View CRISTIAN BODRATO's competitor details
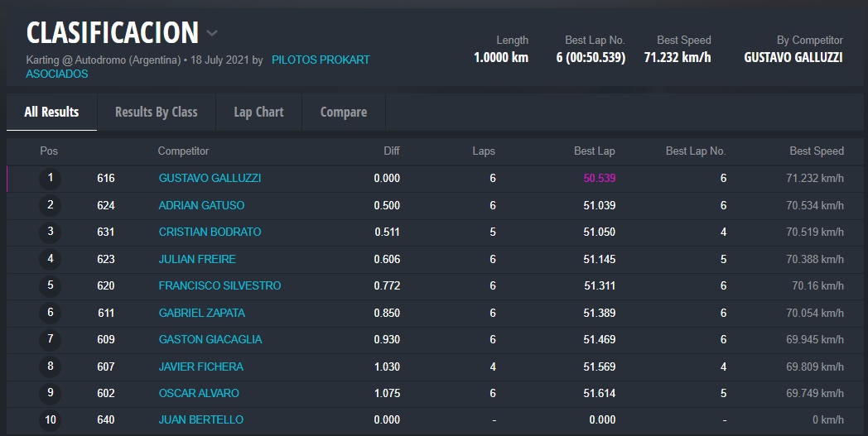This screenshot has height=436, width=868. [210, 232]
